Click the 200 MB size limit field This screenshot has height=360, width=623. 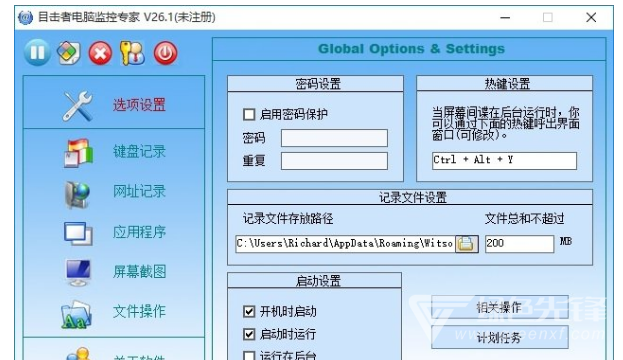point(519,244)
